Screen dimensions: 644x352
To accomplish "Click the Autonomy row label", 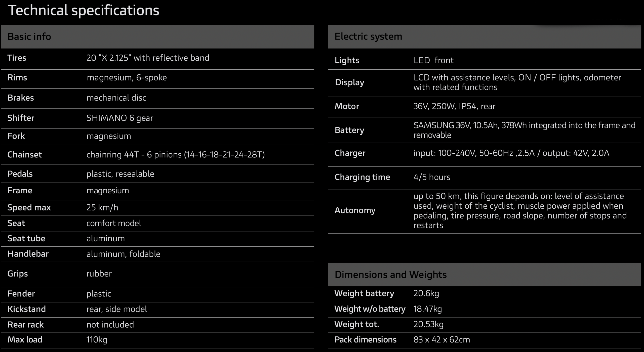I will tap(355, 210).
